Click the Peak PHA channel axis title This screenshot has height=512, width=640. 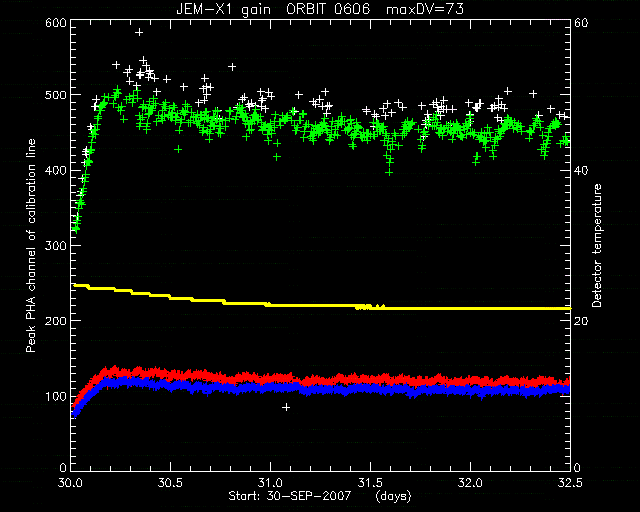click(31, 245)
